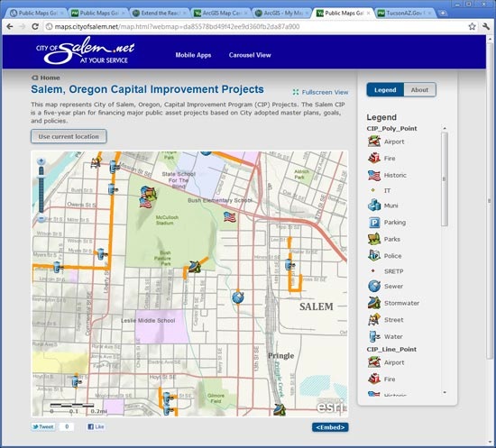Switch to the ArcGIS - My Map browser tab
The image size is (496, 448).
click(282, 13)
